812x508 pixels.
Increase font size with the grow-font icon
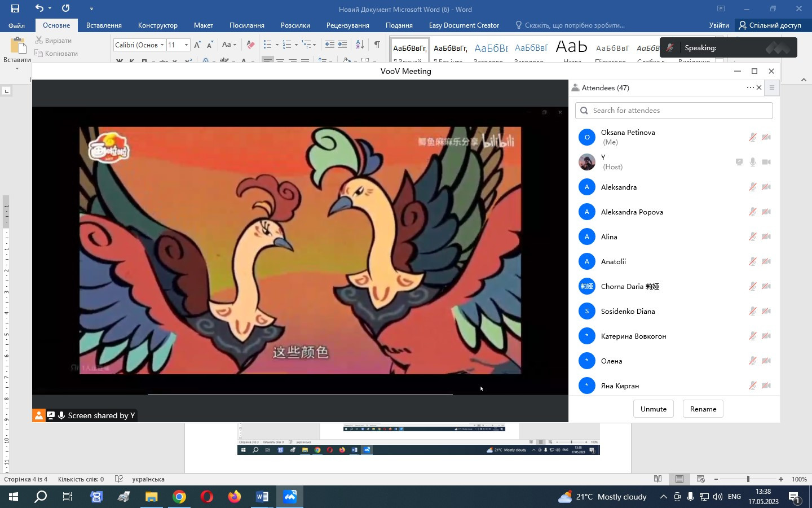(197, 45)
